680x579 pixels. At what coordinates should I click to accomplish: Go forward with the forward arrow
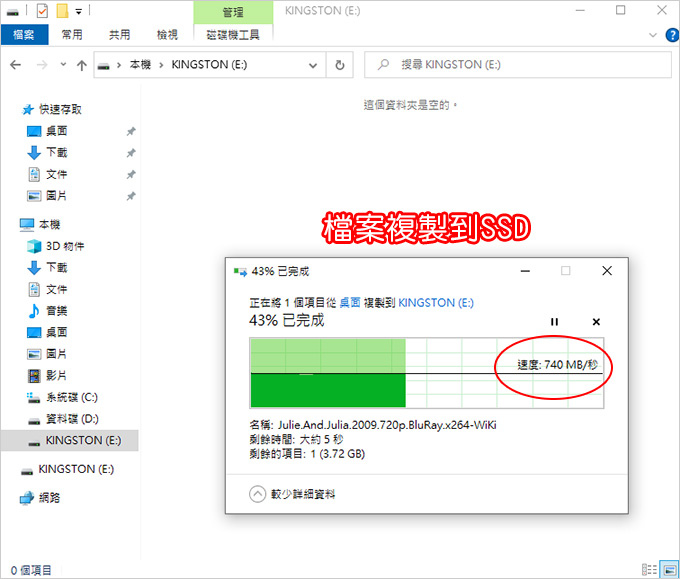click(x=42, y=65)
